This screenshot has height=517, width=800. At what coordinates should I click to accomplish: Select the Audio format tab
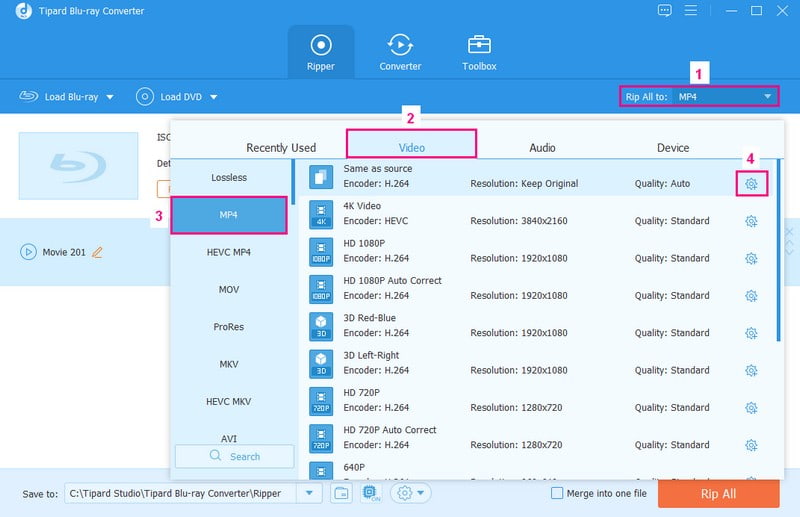[x=542, y=147]
